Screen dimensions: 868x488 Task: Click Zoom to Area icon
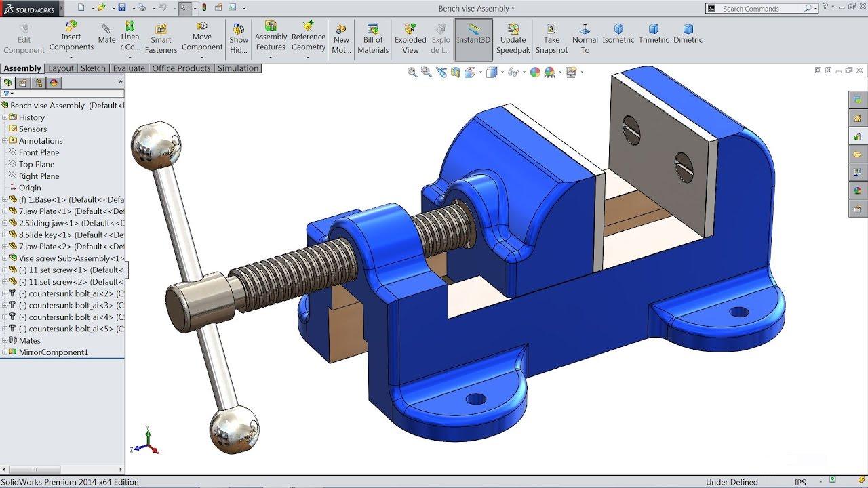click(x=427, y=72)
